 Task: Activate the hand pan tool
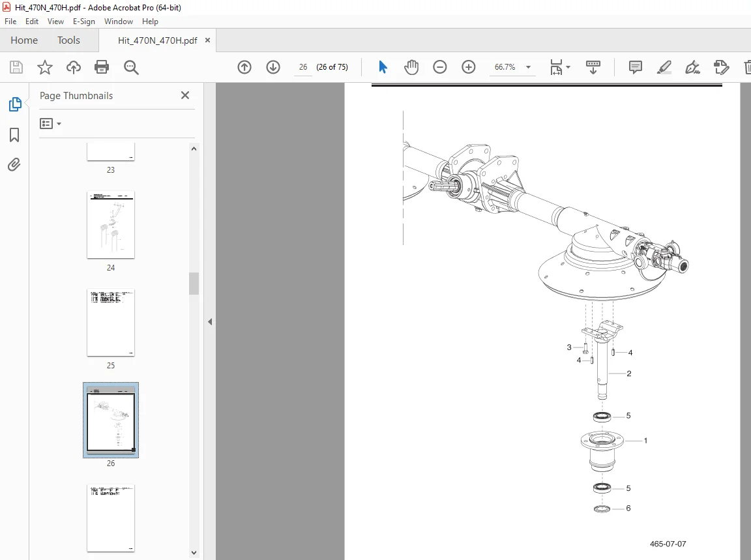411,67
